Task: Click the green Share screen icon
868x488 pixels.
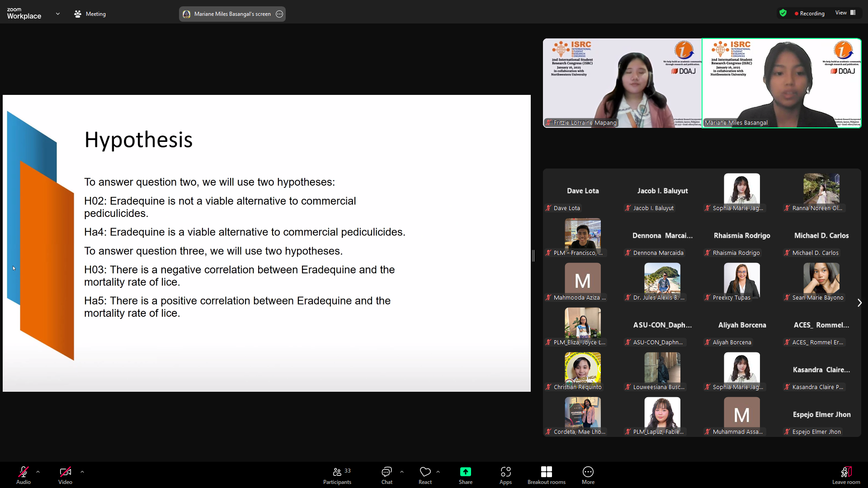Action: (x=465, y=472)
